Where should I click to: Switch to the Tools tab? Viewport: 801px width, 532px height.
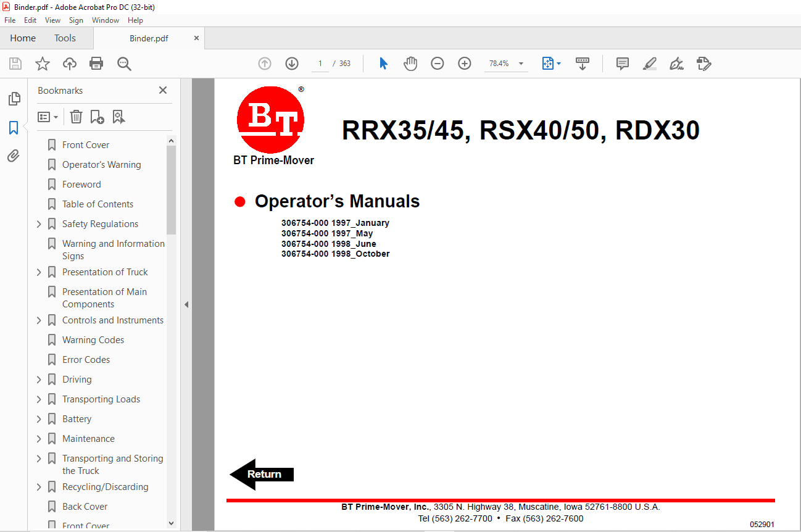pos(65,38)
